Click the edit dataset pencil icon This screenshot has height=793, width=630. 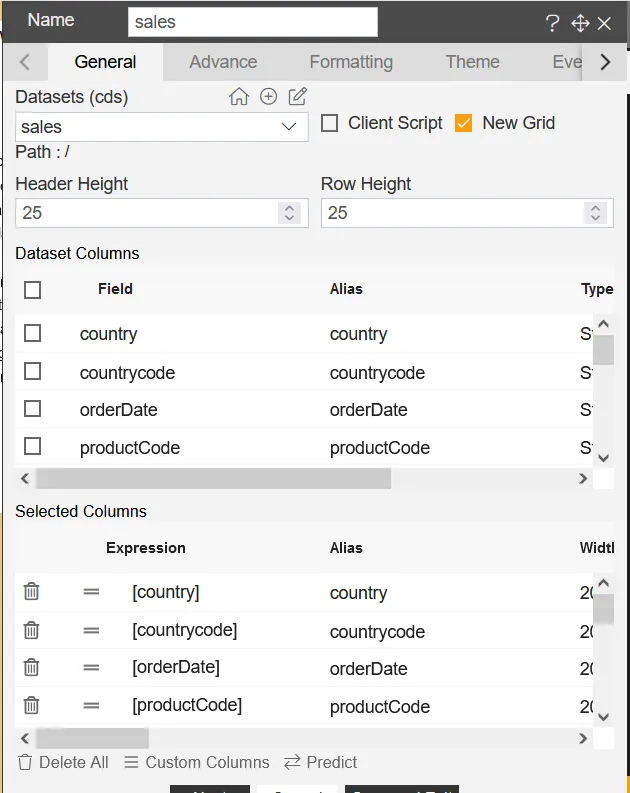[297, 97]
